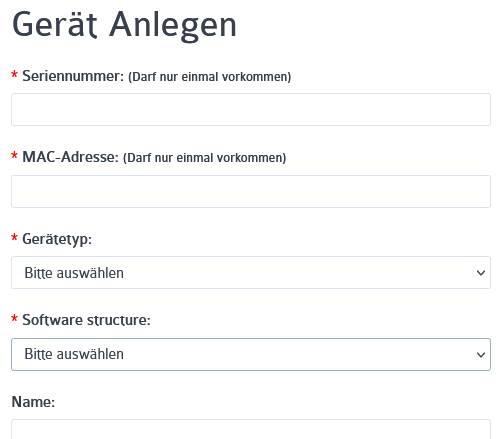Image resolution: width=502 pixels, height=439 pixels.
Task: Click the chevron arrow of Software structure select
Action: (481, 355)
